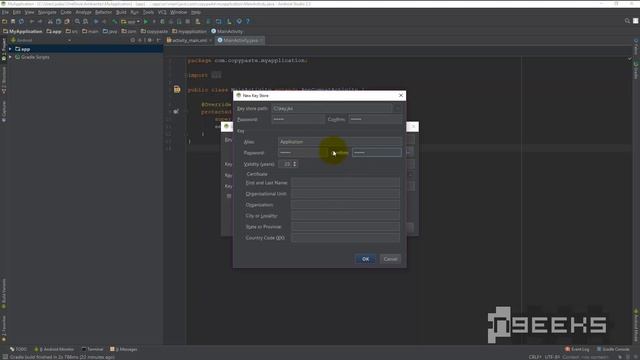Click the First and Last Name field
This screenshot has width=640, height=360.
point(345,183)
